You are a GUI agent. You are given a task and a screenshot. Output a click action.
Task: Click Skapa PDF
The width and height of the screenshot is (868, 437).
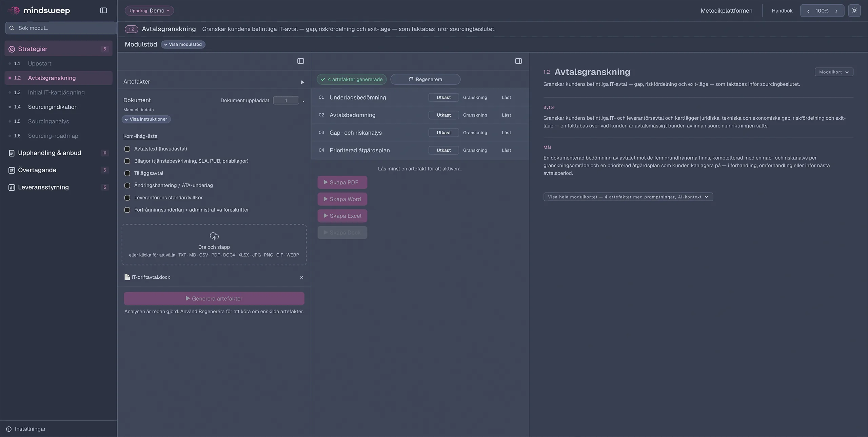[x=342, y=182]
